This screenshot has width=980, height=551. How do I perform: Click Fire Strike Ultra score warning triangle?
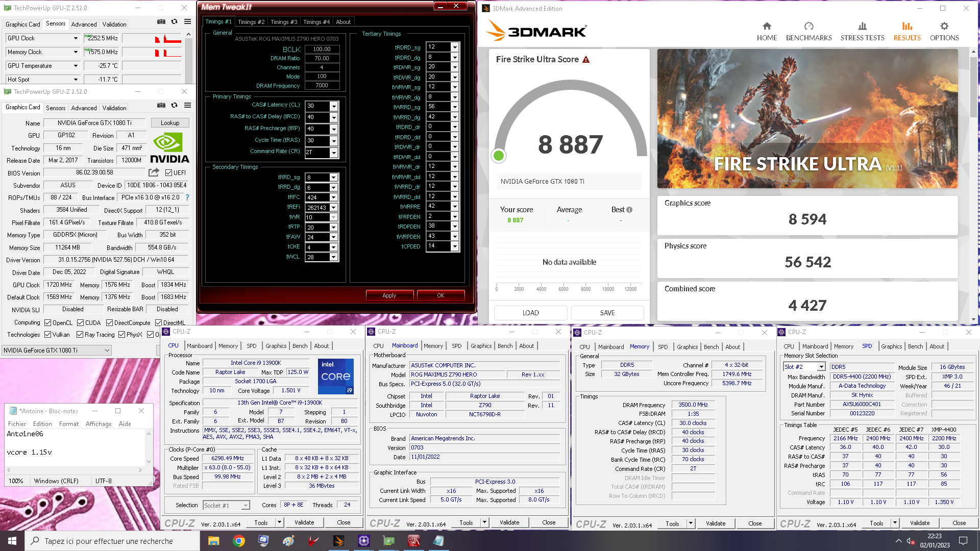(x=586, y=60)
